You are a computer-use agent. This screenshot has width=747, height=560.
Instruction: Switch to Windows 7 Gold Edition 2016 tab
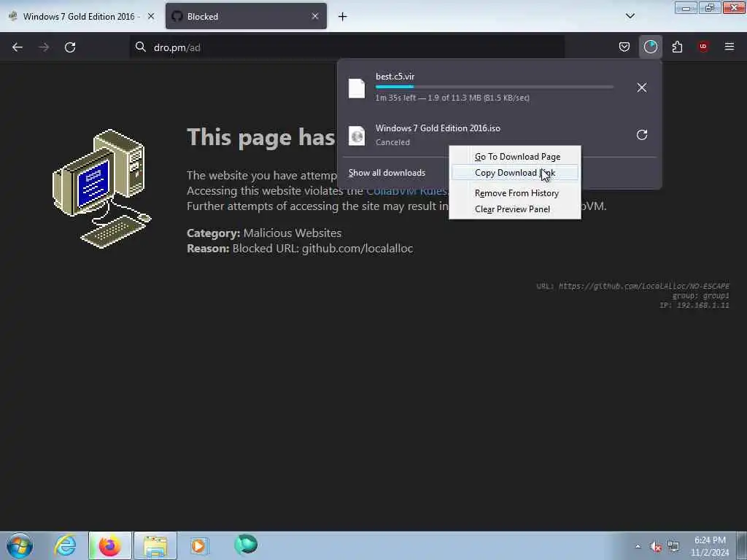tap(81, 16)
